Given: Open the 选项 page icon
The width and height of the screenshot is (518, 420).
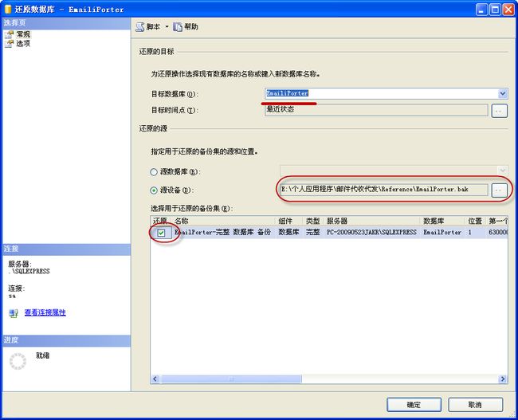Looking at the screenshot, I should [9, 43].
